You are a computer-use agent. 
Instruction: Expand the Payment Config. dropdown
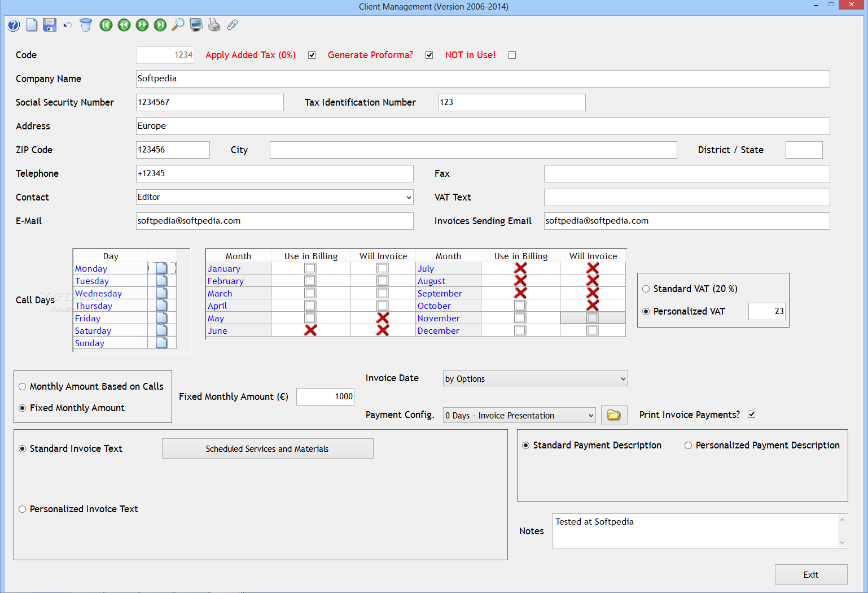pyautogui.click(x=590, y=416)
